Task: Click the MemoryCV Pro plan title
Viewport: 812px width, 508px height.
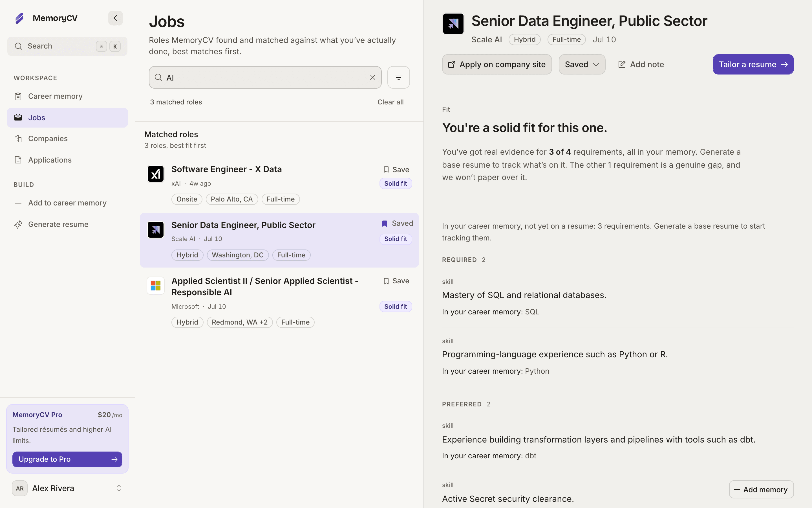Action: point(37,415)
